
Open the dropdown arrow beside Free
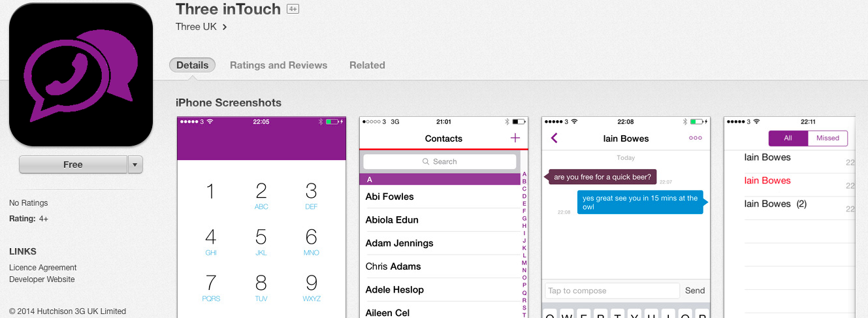pyautogui.click(x=135, y=165)
